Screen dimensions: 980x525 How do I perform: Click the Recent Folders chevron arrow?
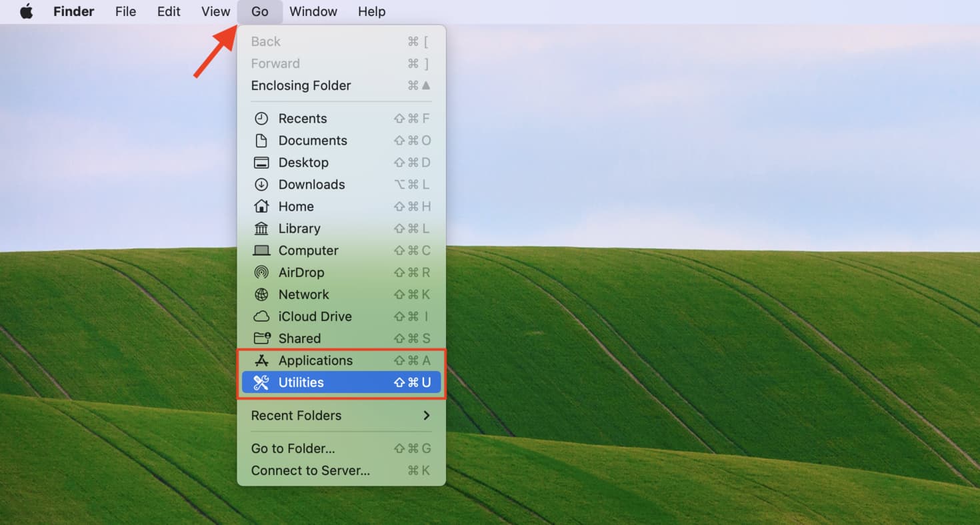coord(427,415)
